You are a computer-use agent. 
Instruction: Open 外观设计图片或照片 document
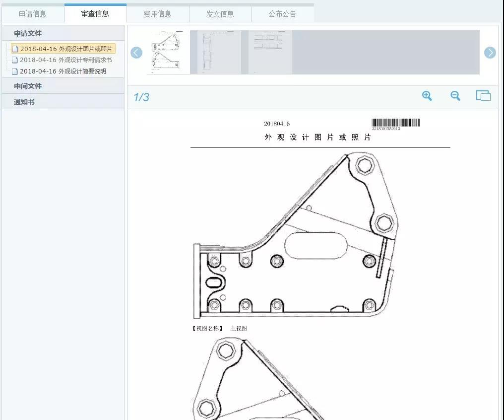coord(63,49)
